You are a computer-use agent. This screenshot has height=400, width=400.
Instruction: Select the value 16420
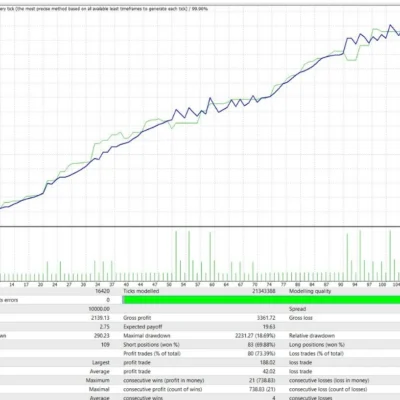[102, 291]
